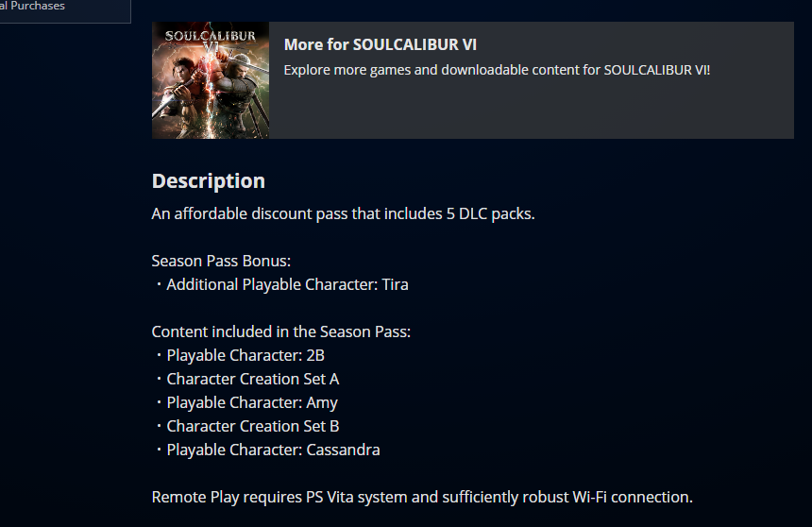
Task: Click the bullet point before 'Playable Character: Cassandra'
Action: [x=159, y=450]
